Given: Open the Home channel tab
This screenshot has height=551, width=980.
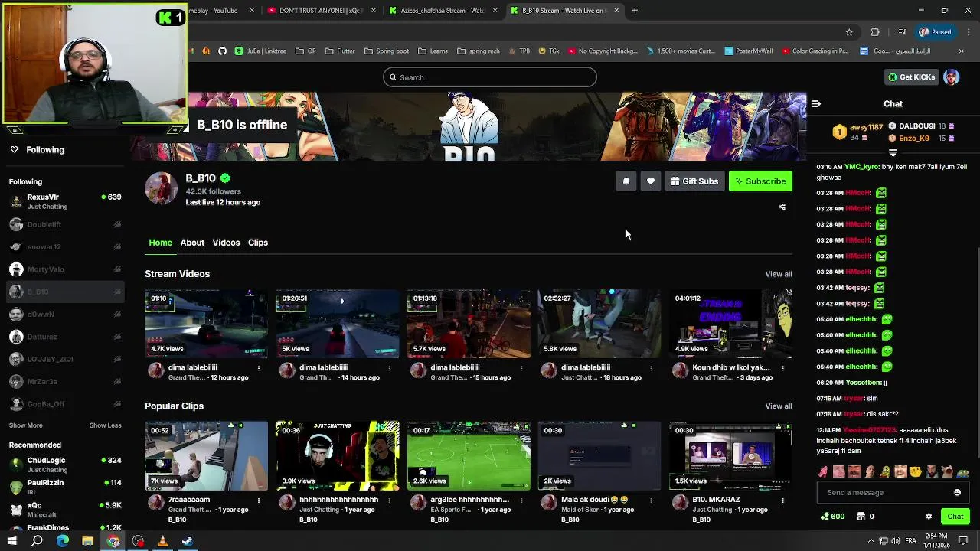Looking at the screenshot, I should point(160,243).
